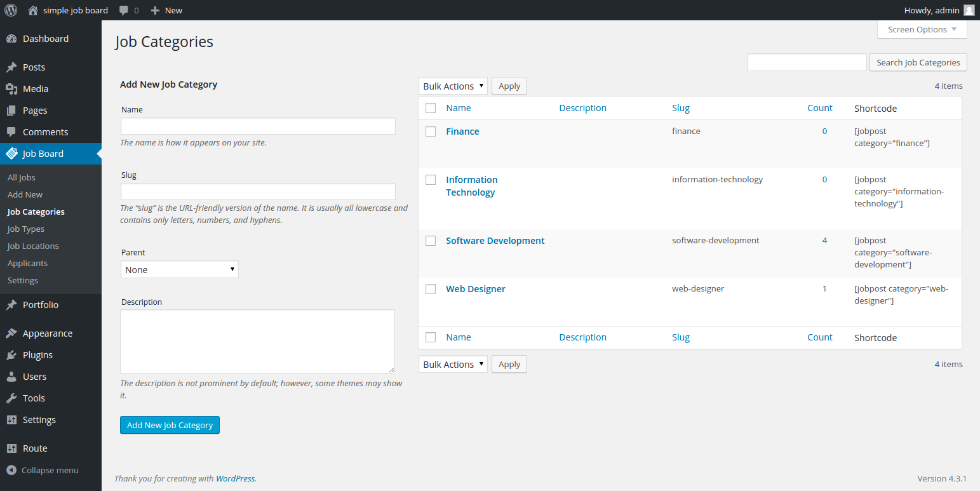Expand the Parent category dropdown

[x=180, y=270]
